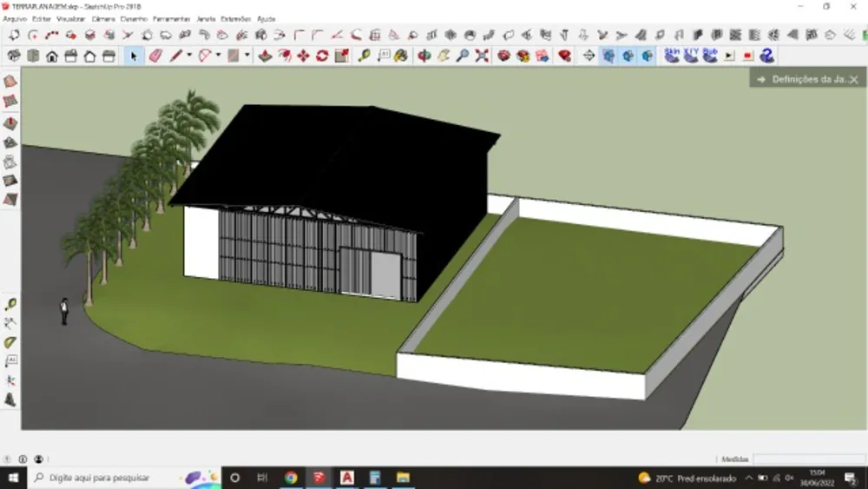Click the red stop button in toolbar
868x489 pixels.
(x=748, y=56)
